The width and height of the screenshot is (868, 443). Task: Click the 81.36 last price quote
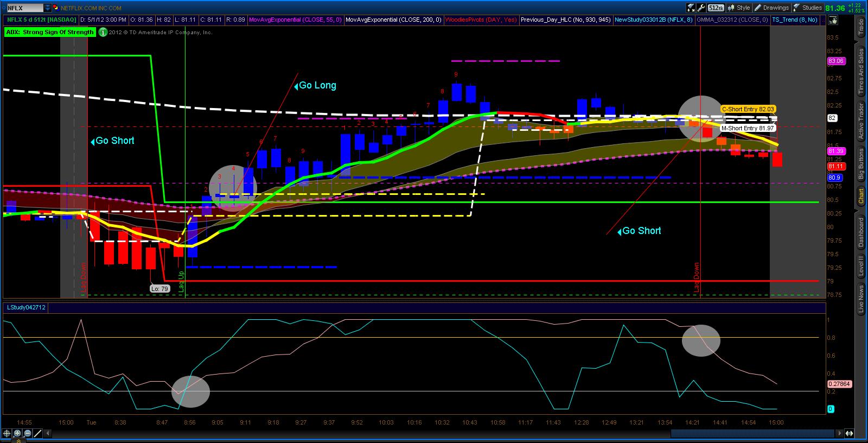834,8
